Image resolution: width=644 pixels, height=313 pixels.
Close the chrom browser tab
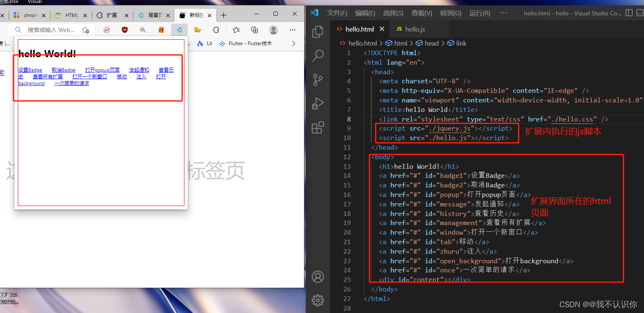coord(44,15)
